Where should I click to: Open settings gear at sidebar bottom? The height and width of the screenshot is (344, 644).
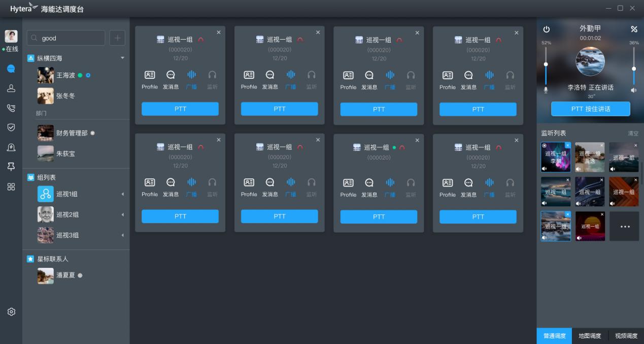pos(11,311)
